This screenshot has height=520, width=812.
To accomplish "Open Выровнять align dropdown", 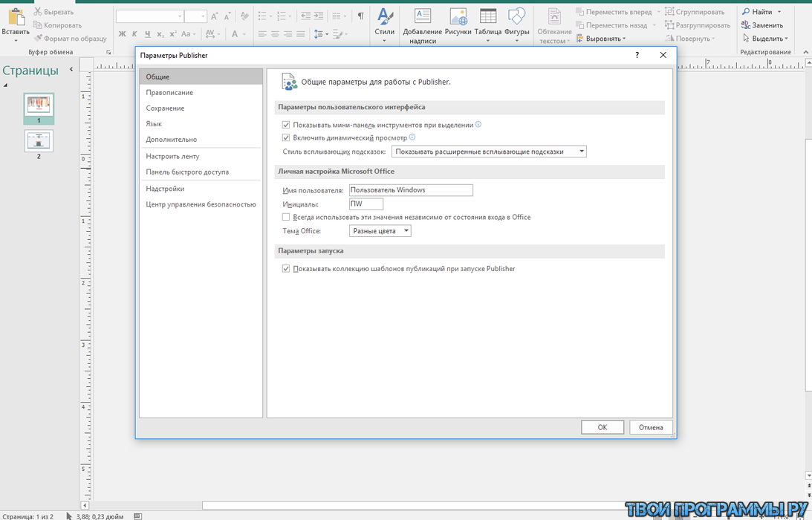I will 601,39.
